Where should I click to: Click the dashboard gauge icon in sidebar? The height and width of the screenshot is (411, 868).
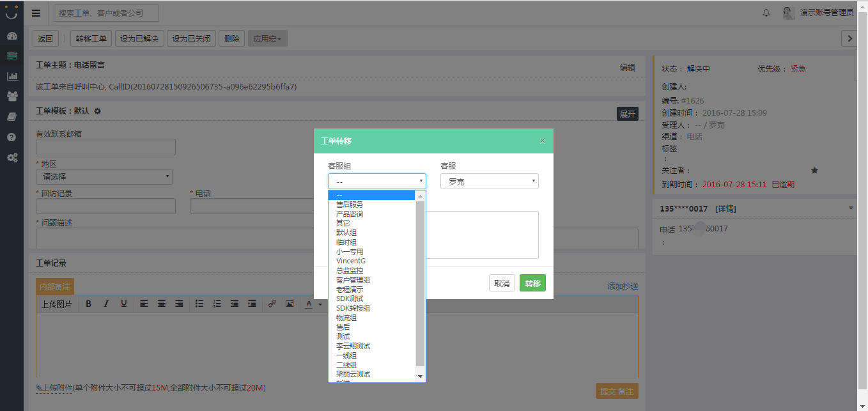(x=12, y=36)
